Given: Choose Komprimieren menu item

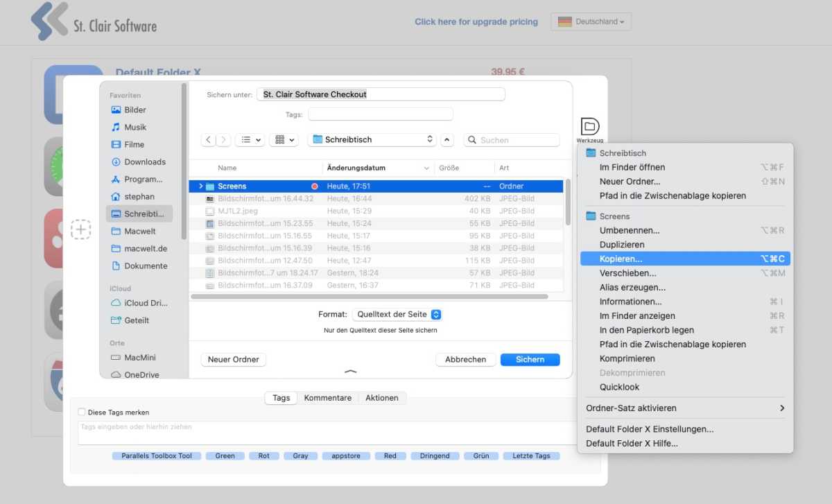Looking at the screenshot, I should pos(685,358).
